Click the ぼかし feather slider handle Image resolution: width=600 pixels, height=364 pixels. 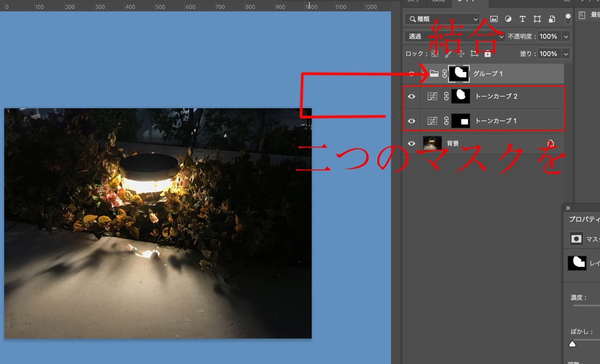tap(572, 344)
